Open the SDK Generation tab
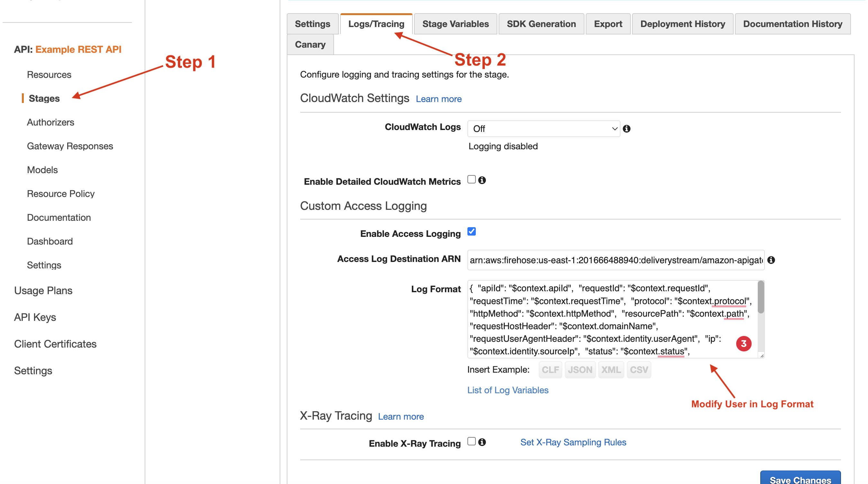The width and height of the screenshot is (868, 484). (541, 23)
